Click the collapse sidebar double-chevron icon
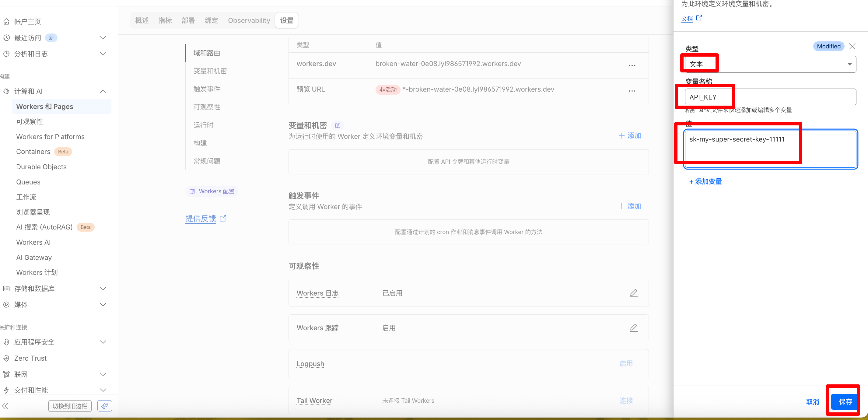Viewport: 868px width, 420px height. (x=6, y=405)
